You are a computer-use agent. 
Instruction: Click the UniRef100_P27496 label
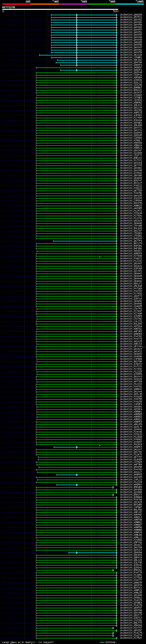(131, 256)
